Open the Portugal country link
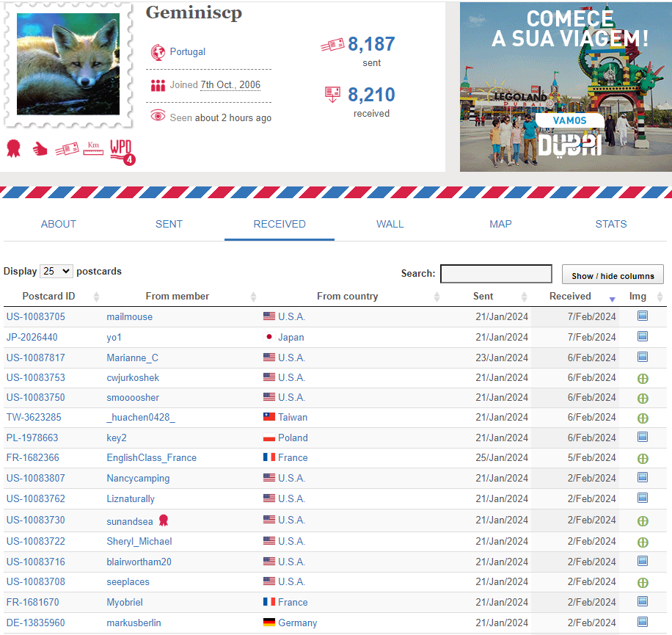Image resolution: width=672 pixels, height=635 pixels. pyautogui.click(x=187, y=52)
